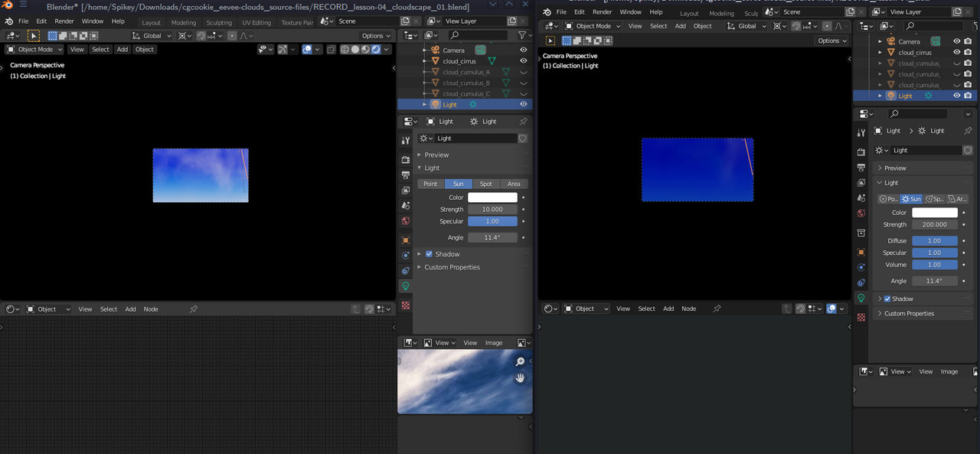Click Volume 1.00 slider in right window

coord(935,265)
